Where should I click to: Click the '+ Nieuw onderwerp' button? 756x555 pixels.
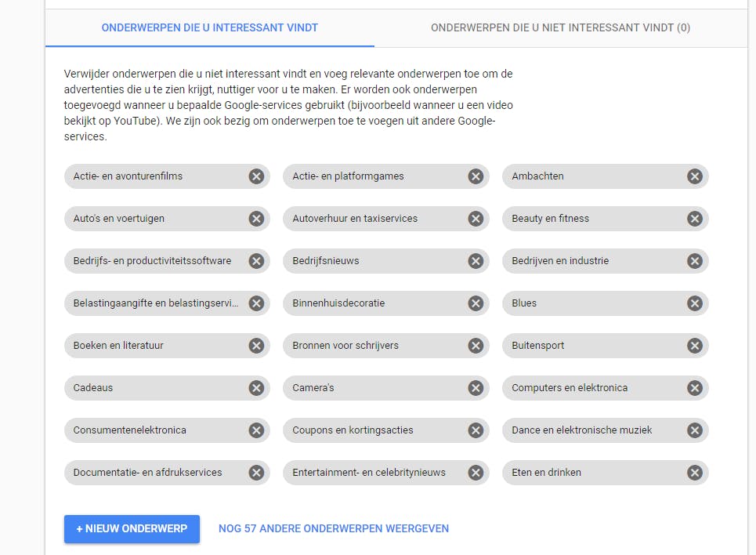point(132,529)
